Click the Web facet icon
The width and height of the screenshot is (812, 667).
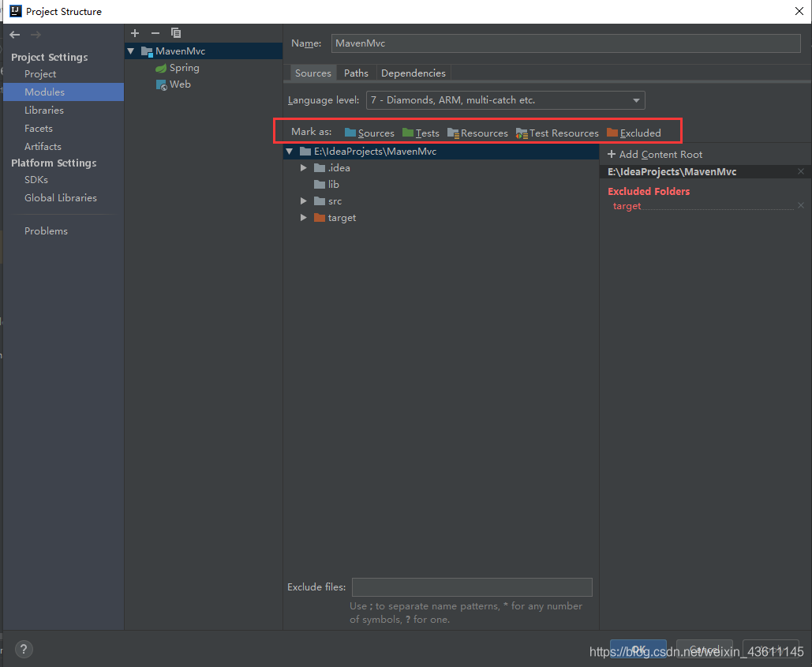[161, 84]
